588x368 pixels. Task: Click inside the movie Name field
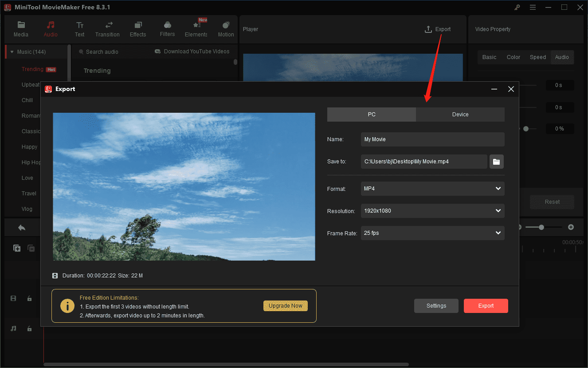point(432,139)
